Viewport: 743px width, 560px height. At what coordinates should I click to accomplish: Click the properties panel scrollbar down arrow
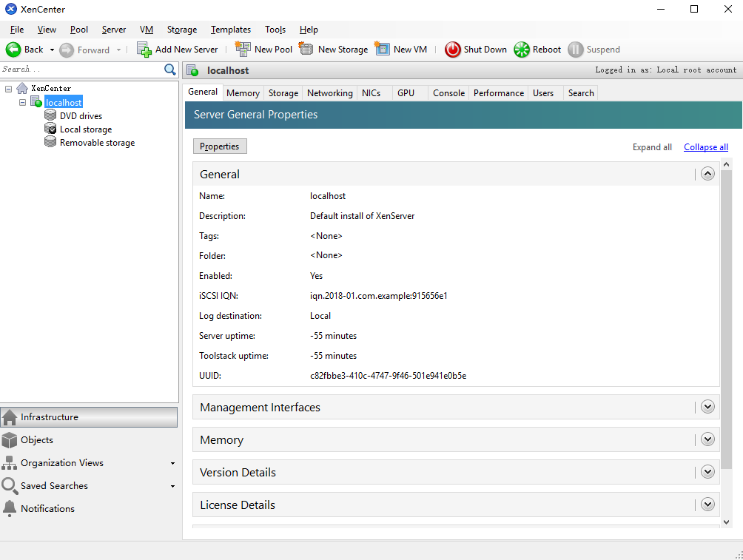point(727,522)
